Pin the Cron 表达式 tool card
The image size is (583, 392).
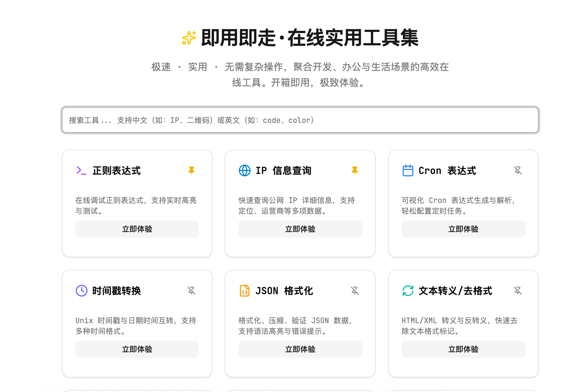coord(518,170)
